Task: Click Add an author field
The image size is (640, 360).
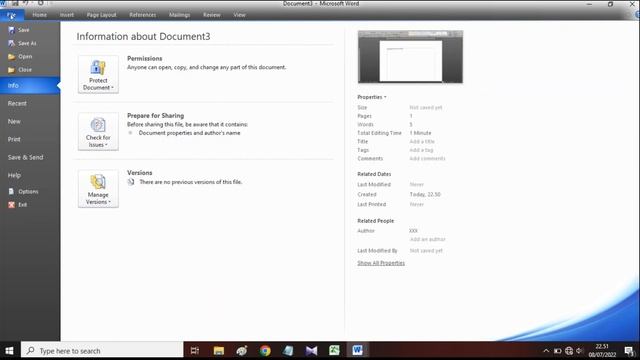Action: coord(428,240)
